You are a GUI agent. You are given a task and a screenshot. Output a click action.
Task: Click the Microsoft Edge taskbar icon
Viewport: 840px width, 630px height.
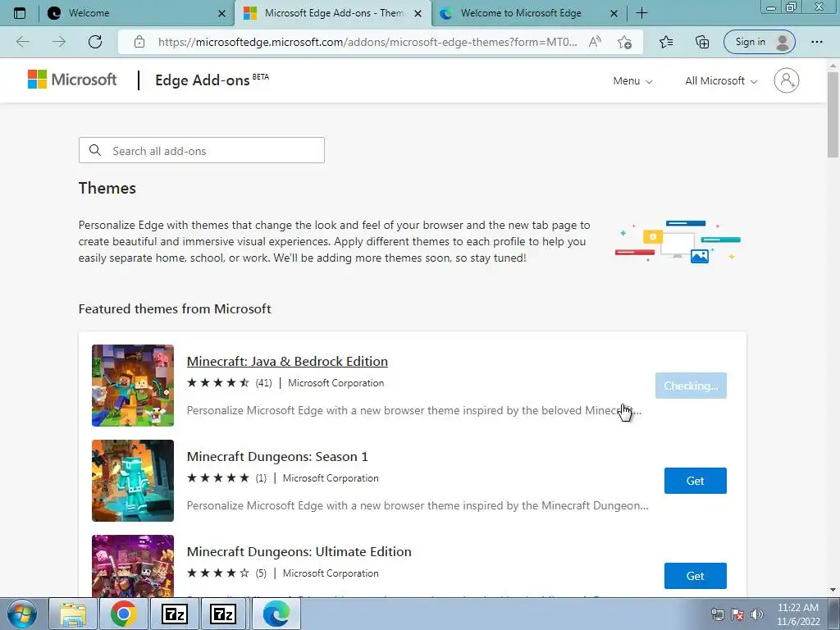tap(276, 614)
